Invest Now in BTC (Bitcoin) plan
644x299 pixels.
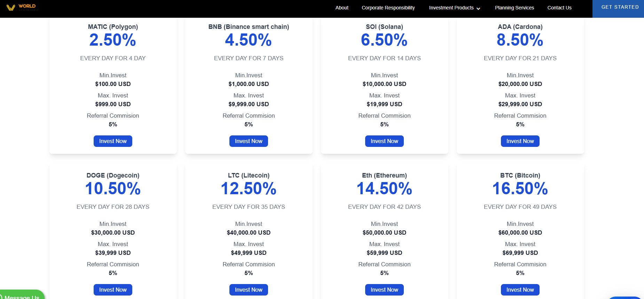520,290
